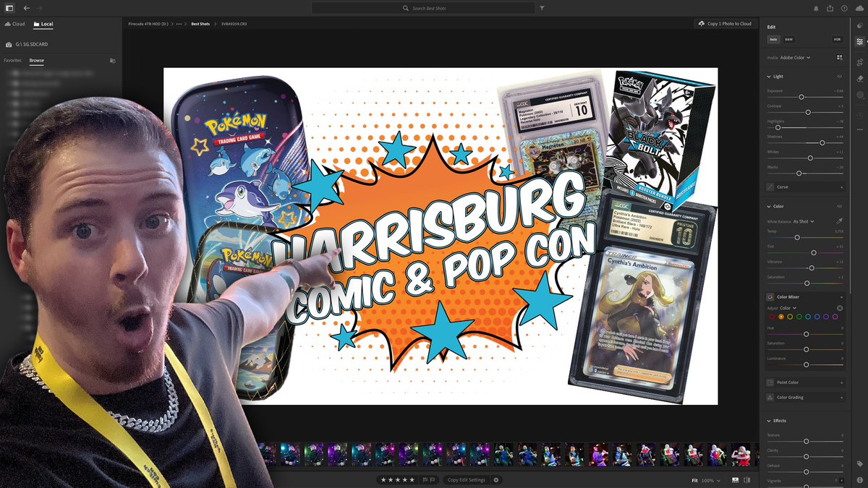
Task: Enable the HDR edit mode
Action: tap(837, 39)
